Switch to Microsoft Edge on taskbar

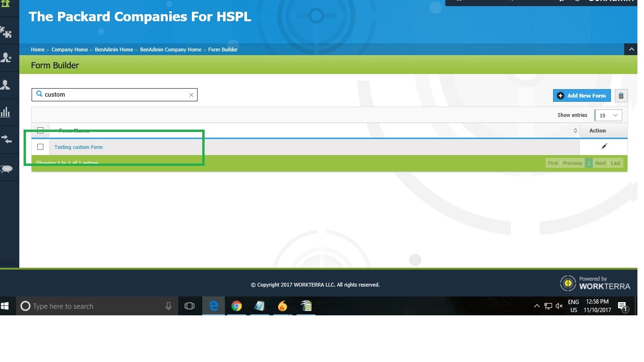(214, 306)
